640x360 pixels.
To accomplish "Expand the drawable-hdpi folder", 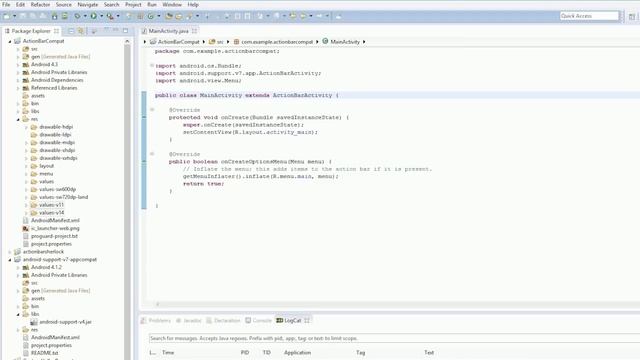I will (27, 127).
